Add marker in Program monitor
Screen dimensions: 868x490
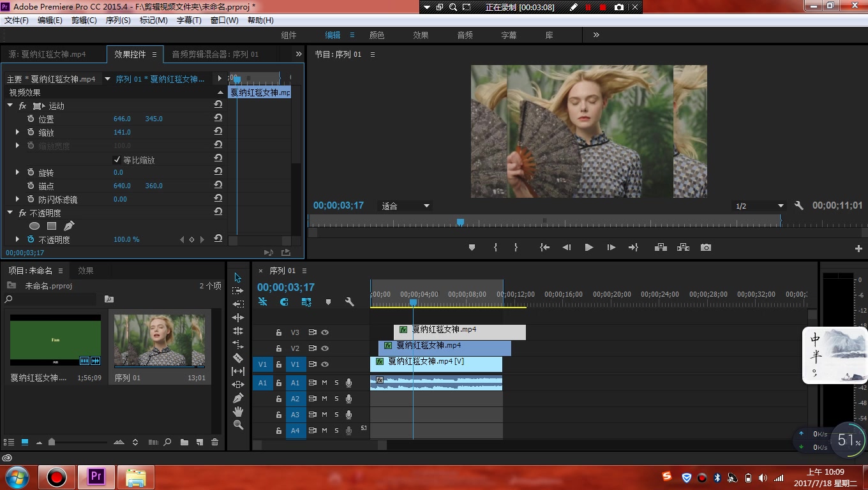(472, 248)
